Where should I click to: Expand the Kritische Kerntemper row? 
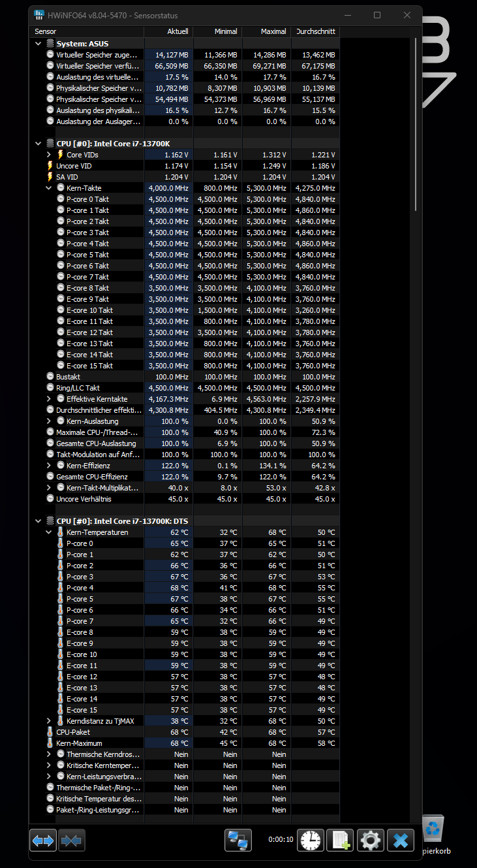pos(49,765)
